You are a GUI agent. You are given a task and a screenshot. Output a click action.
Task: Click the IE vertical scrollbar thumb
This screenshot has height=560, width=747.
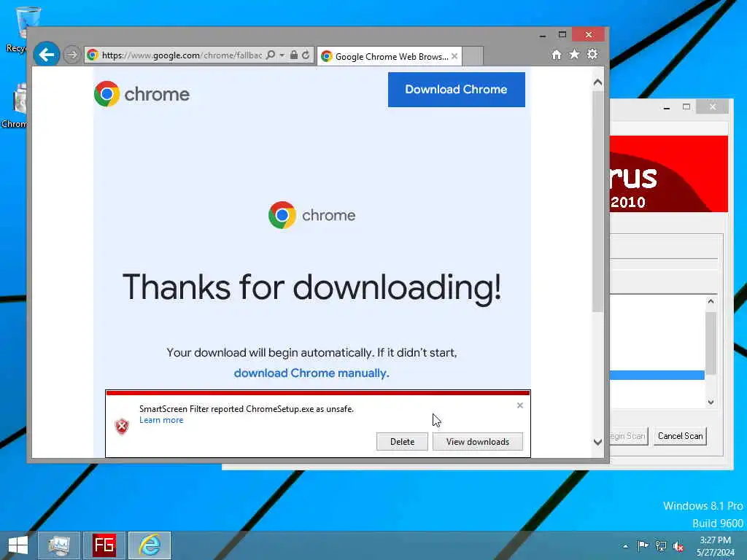click(x=598, y=201)
